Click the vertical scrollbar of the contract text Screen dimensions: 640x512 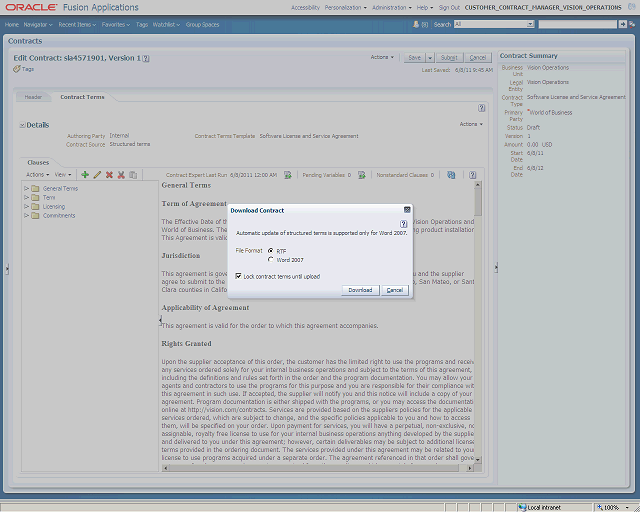[x=478, y=323]
